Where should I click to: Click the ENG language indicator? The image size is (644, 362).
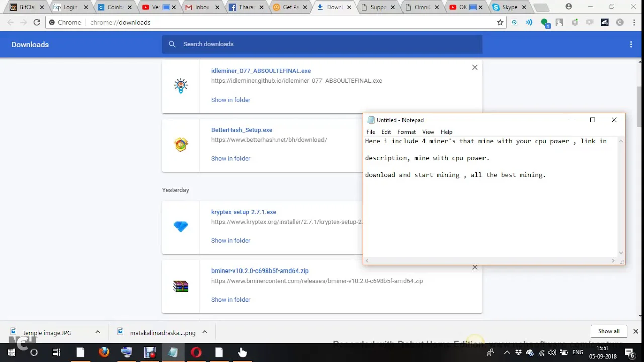coord(578,353)
